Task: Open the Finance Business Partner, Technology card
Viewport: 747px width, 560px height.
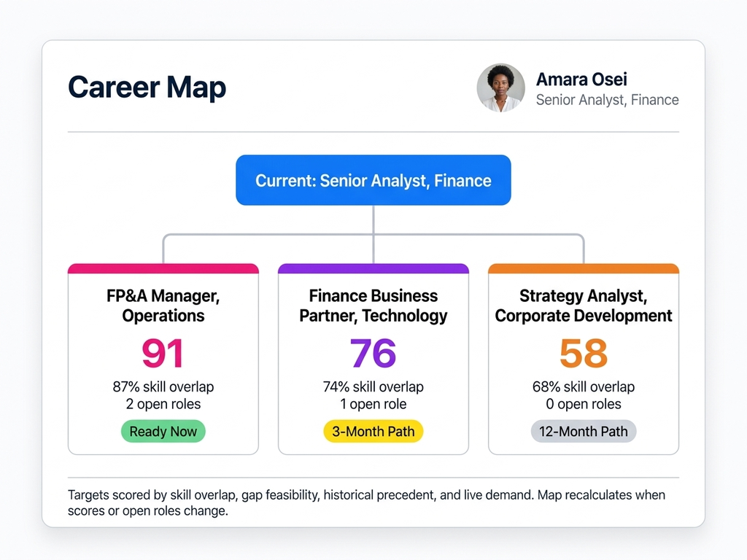Action: 373,306
